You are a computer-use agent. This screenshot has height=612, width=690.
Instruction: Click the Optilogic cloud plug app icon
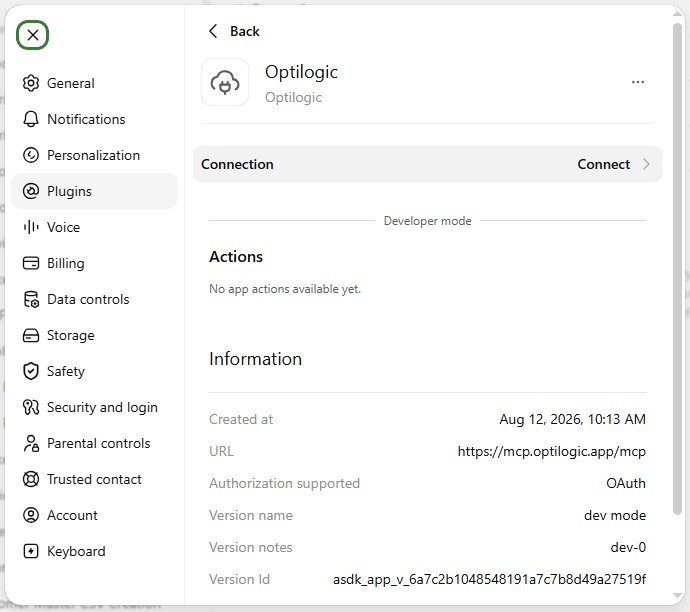(225, 82)
